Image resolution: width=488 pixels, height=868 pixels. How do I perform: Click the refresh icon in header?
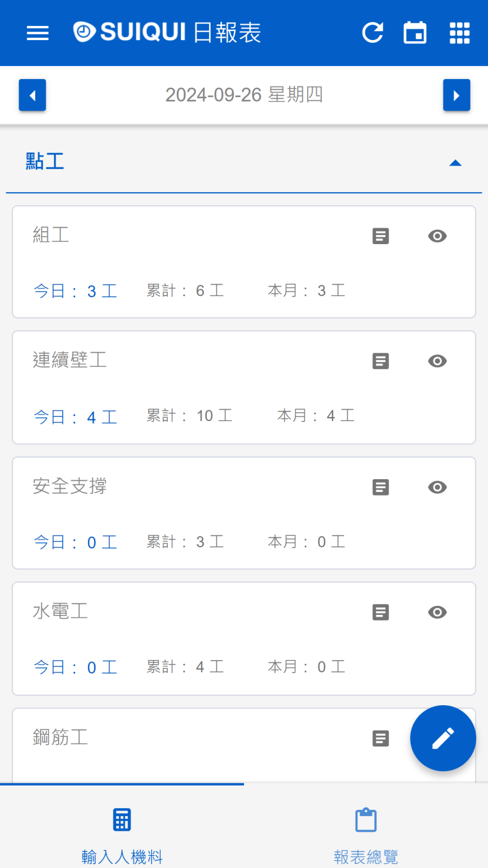373,33
